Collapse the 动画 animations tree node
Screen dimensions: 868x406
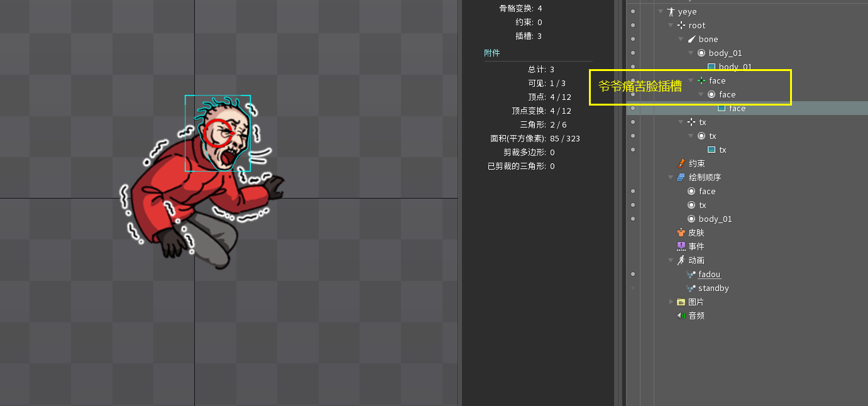(x=671, y=260)
